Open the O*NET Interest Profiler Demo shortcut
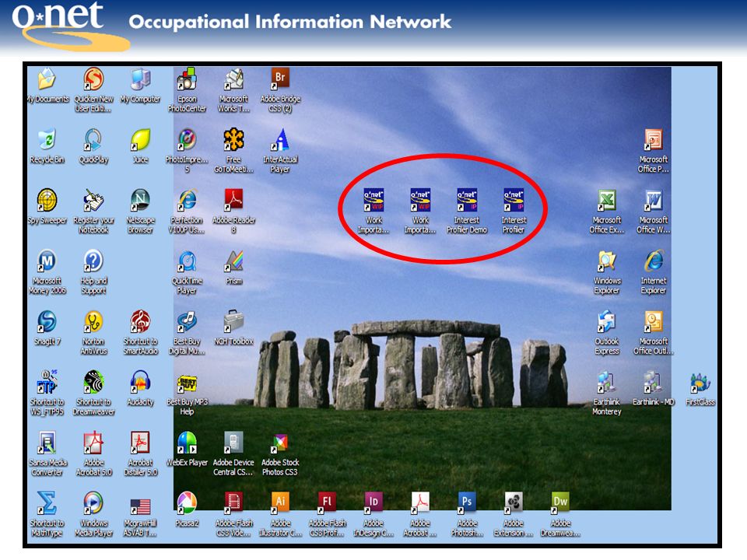Screen dimensions: 747x560 (467, 200)
